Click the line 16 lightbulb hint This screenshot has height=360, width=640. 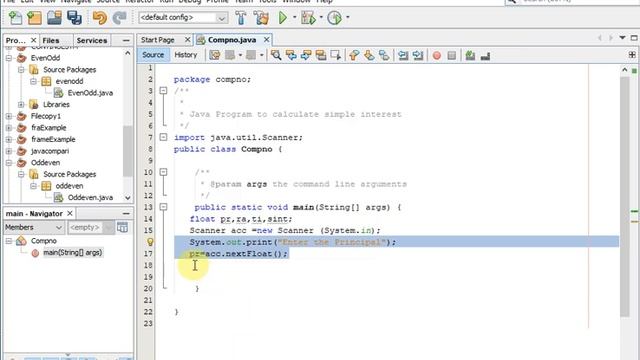(x=150, y=242)
